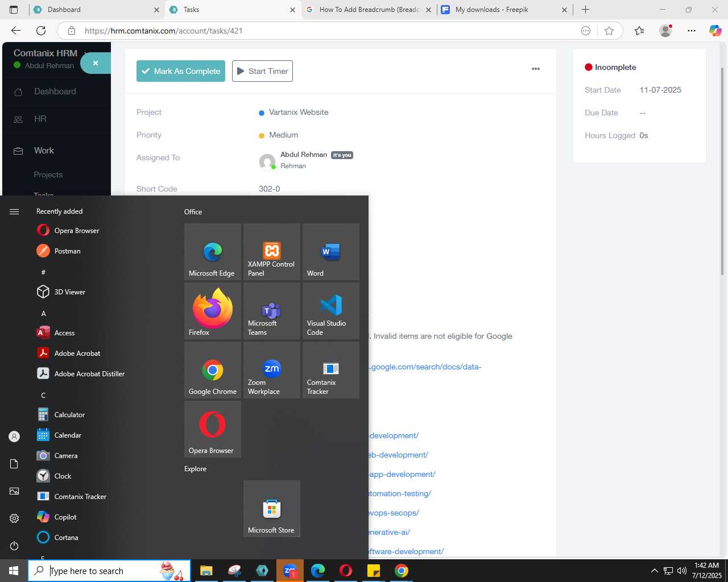This screenshot has width=728, height=582.
Task: Open File Explorer from the taskbar
Action: point(206,571)
